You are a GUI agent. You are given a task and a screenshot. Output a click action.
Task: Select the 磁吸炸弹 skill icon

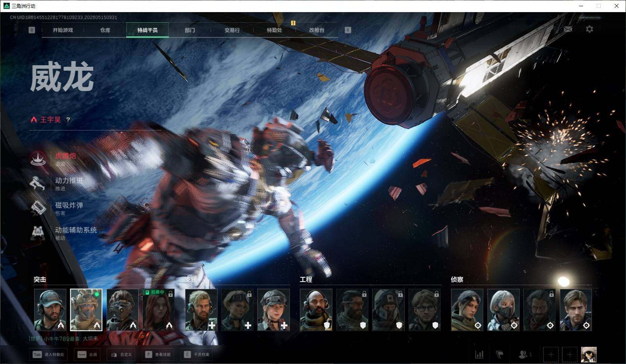(38, 208)
